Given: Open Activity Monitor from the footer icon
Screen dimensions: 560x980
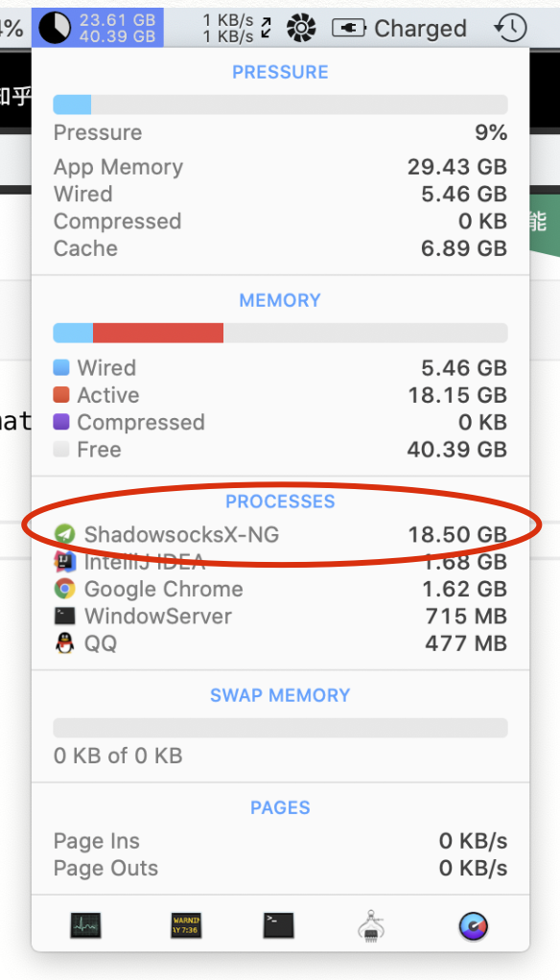Looking at the screenshot, I should (x=84, y=926).
